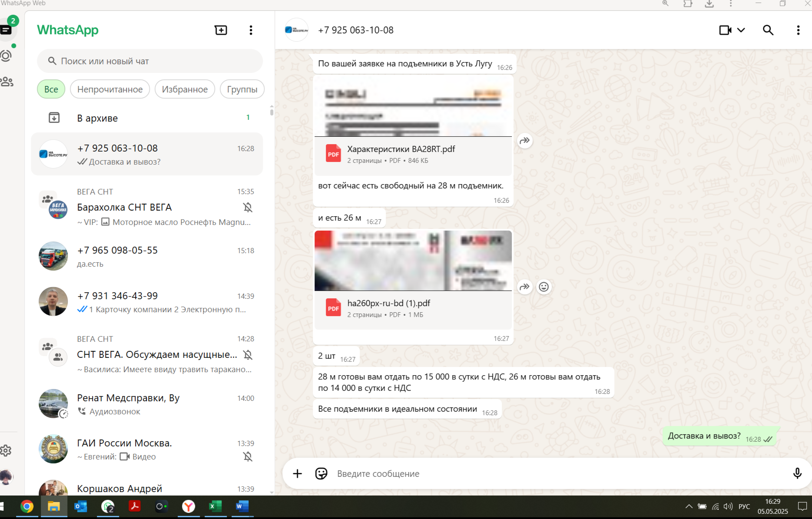Select the 'Группы' filter
The image size is (812, 519).
pos(242,89)
